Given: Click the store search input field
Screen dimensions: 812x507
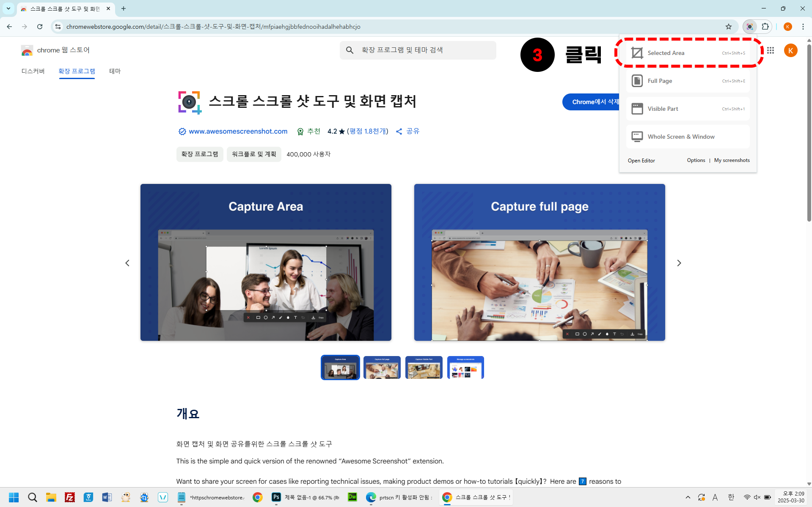Looking at the screenshot, I should tap(418, 50).
